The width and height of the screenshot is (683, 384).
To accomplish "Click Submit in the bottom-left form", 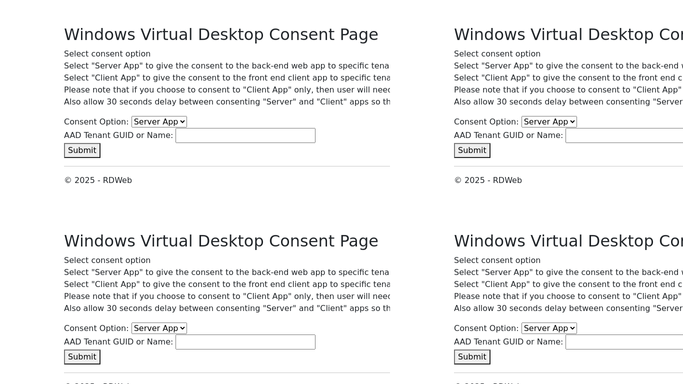I will [x=82, y=357].
